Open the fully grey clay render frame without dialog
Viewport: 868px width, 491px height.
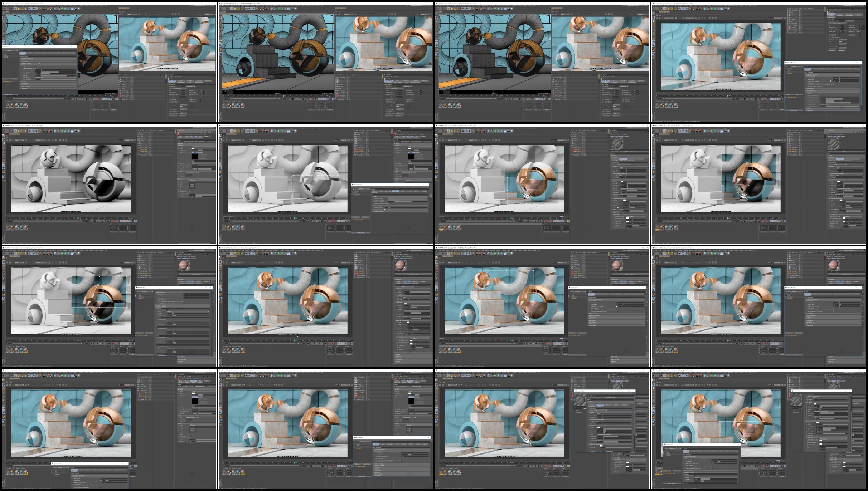(109, 185)
